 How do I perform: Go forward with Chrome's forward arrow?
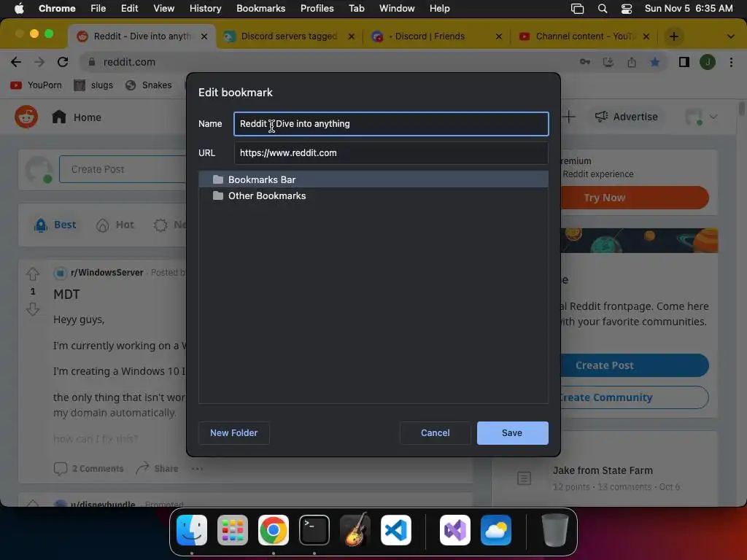[39, 62]
